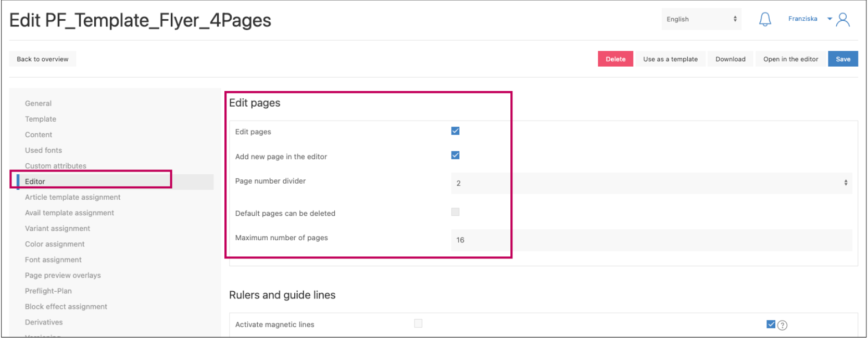
Task: Go Back to overview
Action: click(x=42, y=59)
